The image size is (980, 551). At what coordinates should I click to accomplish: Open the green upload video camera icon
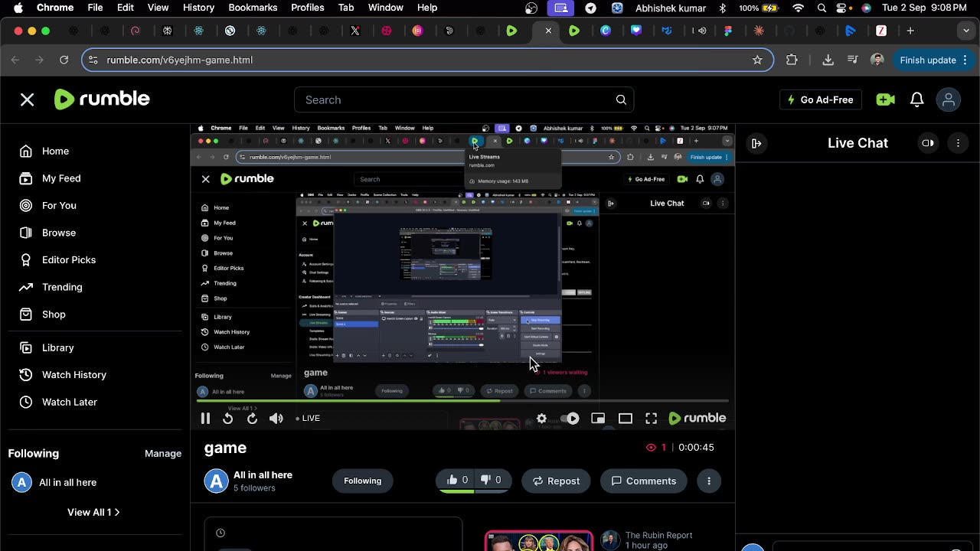[x=886, y=99]
